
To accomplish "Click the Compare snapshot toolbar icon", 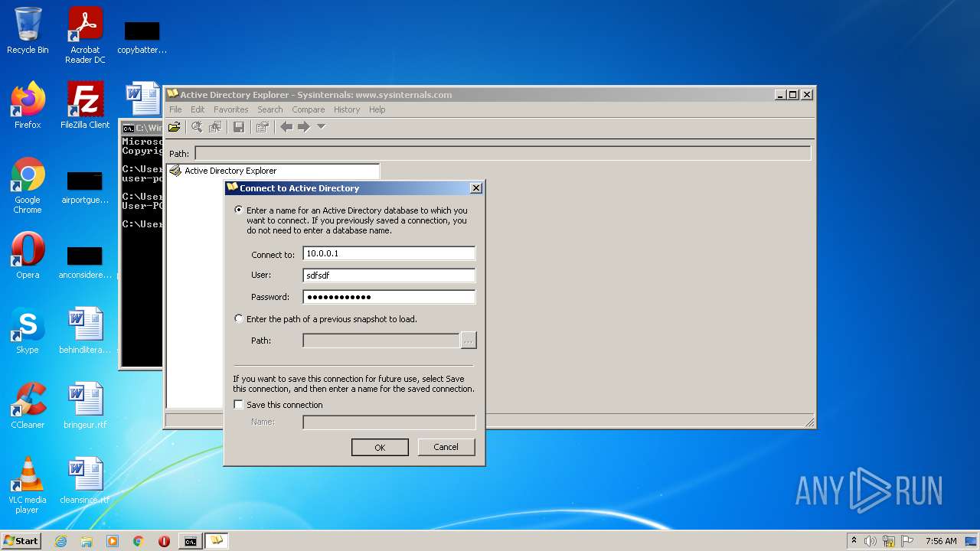I will pos(216,127).
